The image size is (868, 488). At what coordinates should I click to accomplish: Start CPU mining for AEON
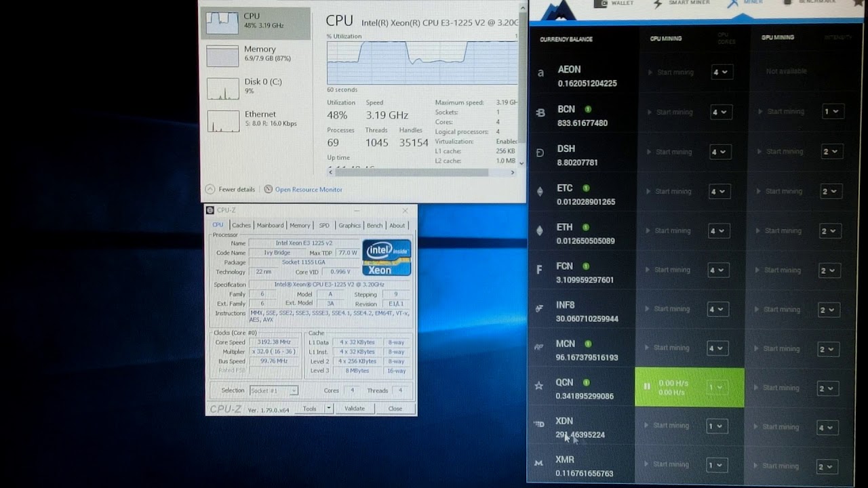[670, 73]
